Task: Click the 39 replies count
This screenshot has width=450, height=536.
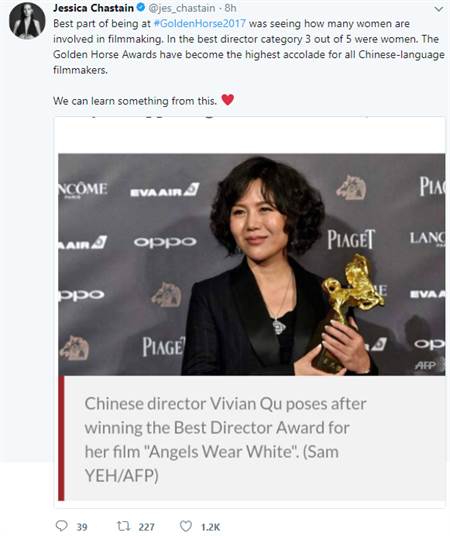Action: pos(82,527)
